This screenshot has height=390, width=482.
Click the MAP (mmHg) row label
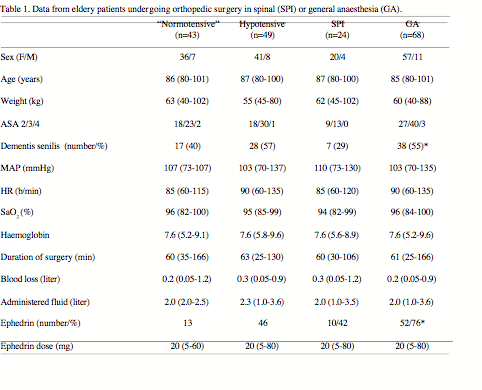27,168
